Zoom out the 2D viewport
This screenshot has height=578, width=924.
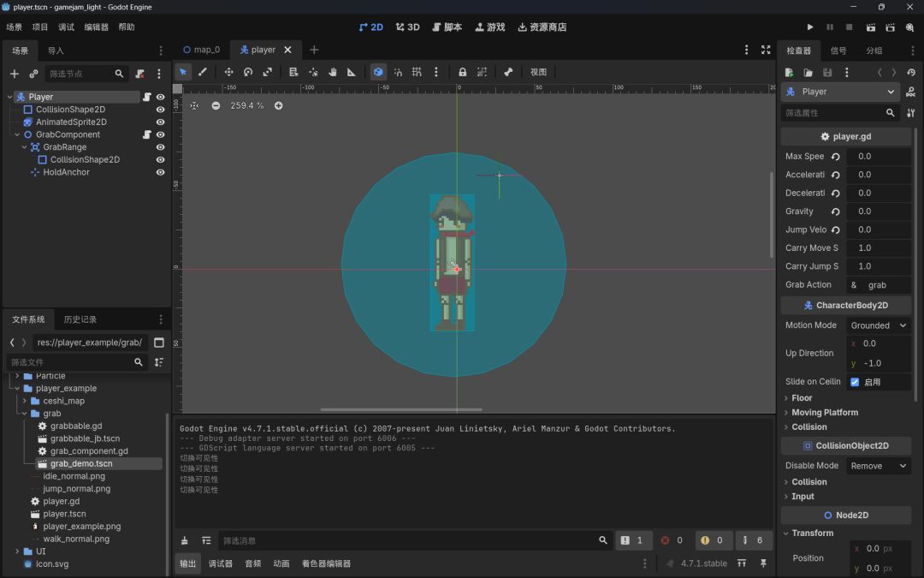tap(216, 105)
